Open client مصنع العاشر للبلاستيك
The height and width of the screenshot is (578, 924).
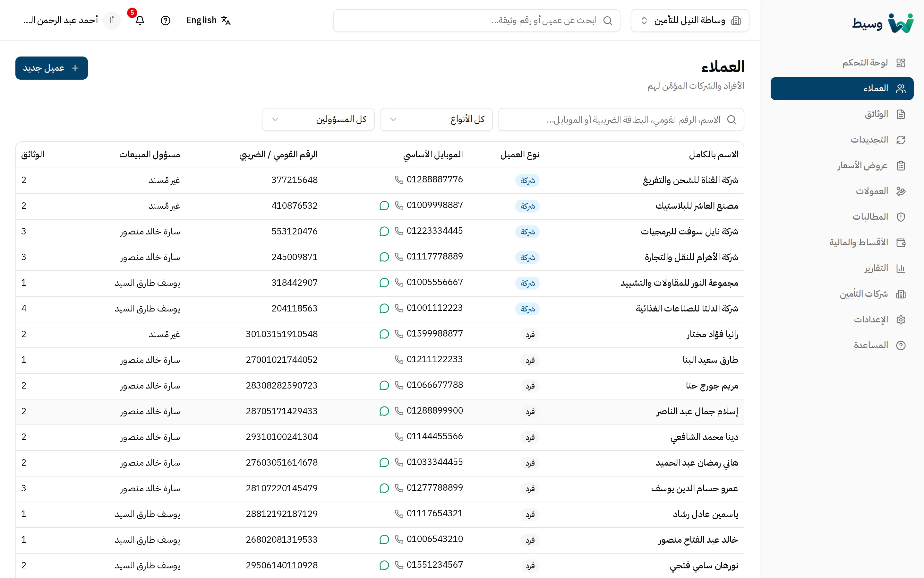[697, 206]
